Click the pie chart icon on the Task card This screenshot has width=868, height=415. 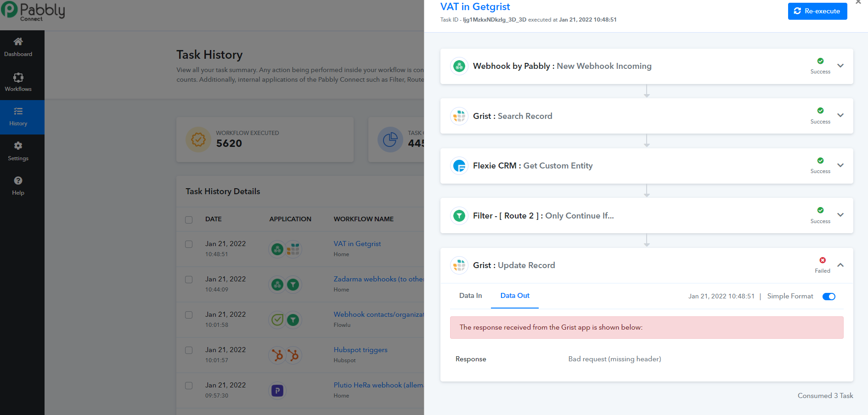click(x=390, y=139)
